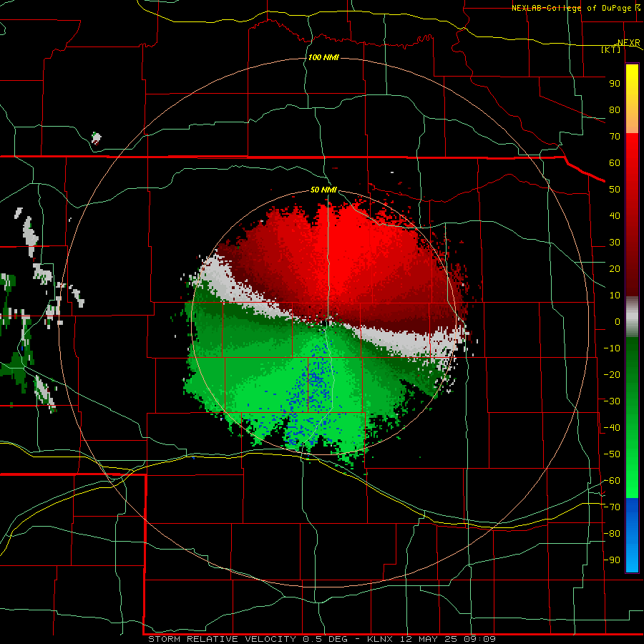
Task: Click the positive 90 scale value
Action: pyautogui.click(x=615, y=84)
